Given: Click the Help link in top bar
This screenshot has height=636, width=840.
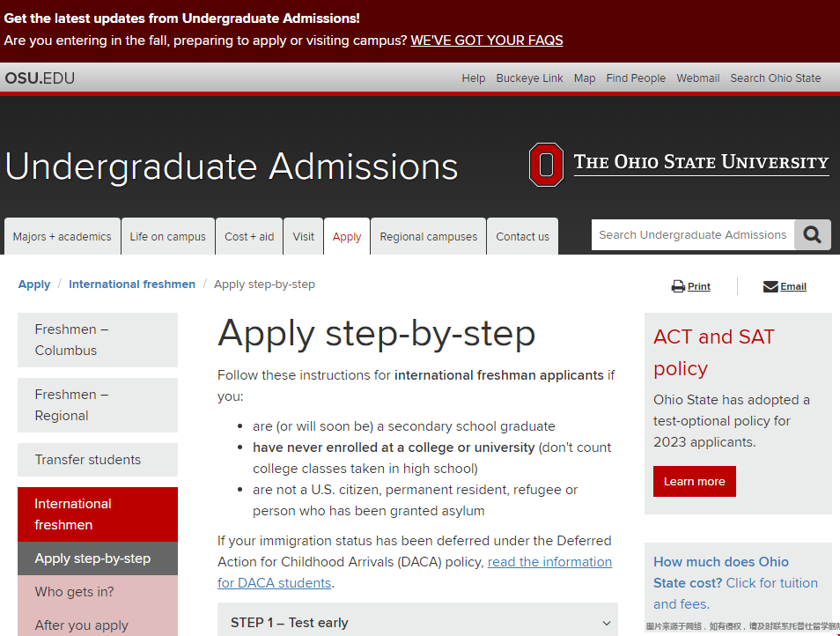Looking at the screenshot, I should coord(474,78).
